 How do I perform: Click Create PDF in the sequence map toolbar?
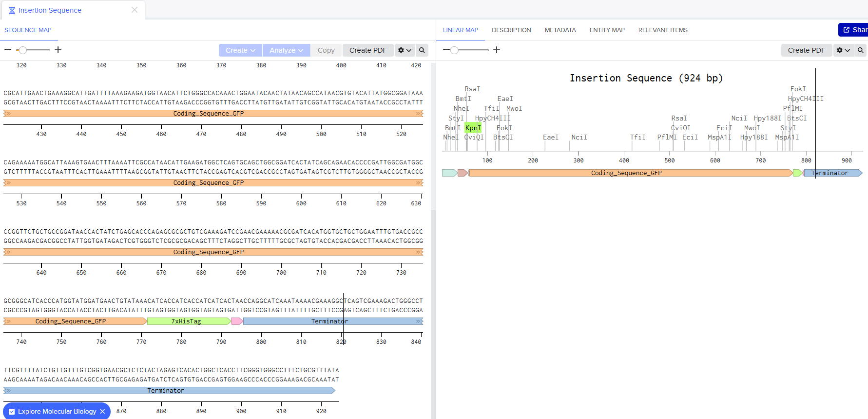[368, 50]
